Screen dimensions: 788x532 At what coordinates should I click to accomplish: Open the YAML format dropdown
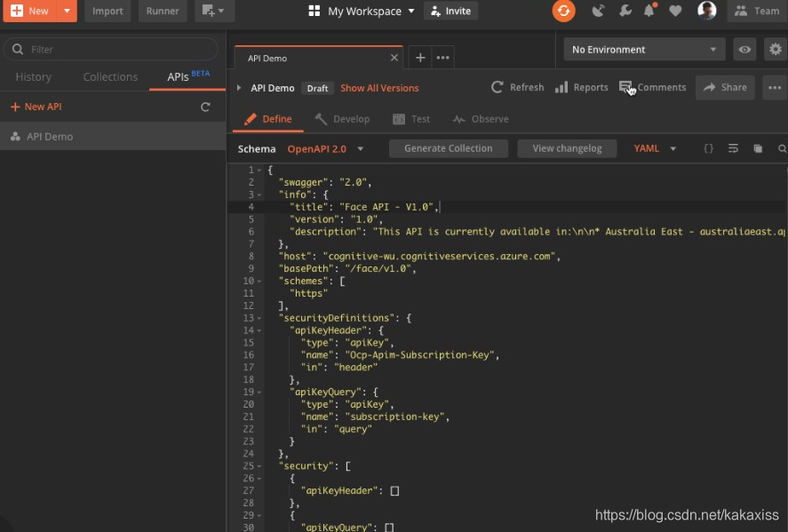[655, 148]
